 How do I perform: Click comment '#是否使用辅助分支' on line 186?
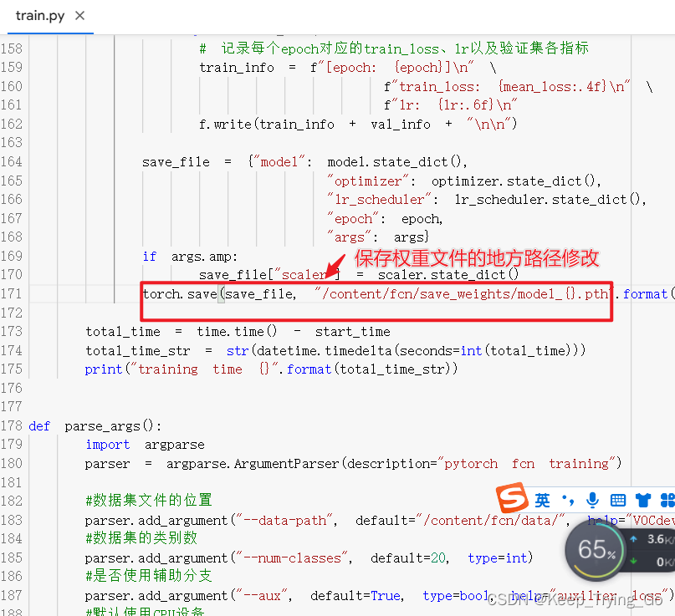tap(149, 576)
